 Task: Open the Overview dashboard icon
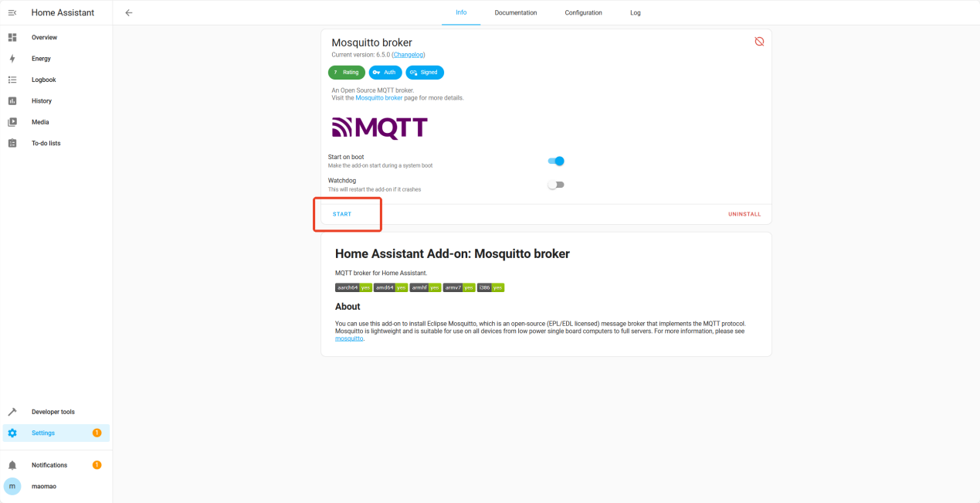click(x=12, y=37)
